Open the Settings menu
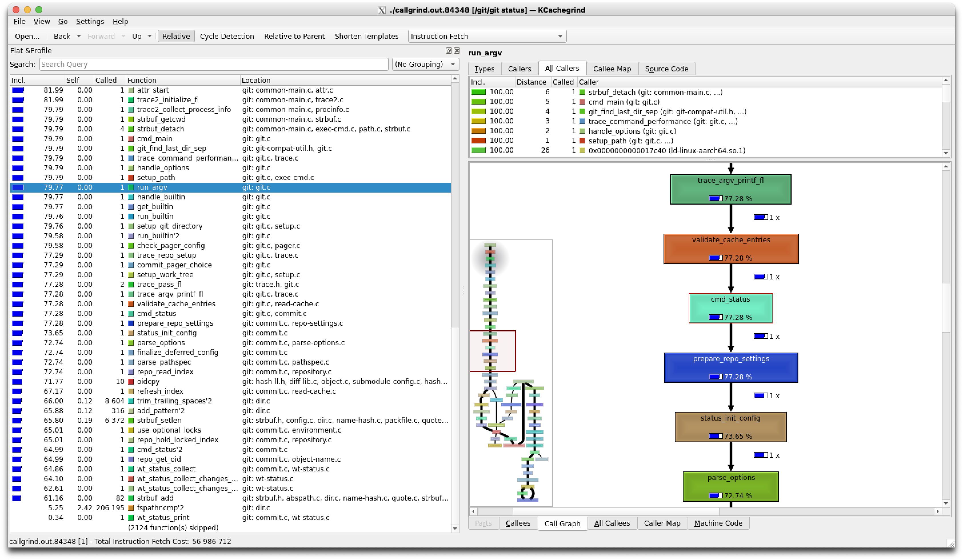Image resolution: width=963 pixels, height=560 pixels. click(90, 21)
